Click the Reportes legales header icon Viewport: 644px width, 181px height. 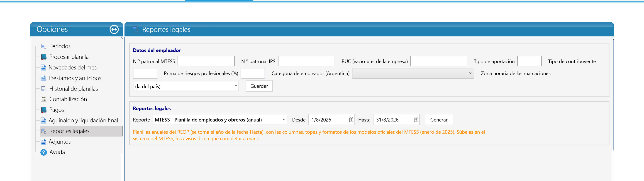pos(135,30)
